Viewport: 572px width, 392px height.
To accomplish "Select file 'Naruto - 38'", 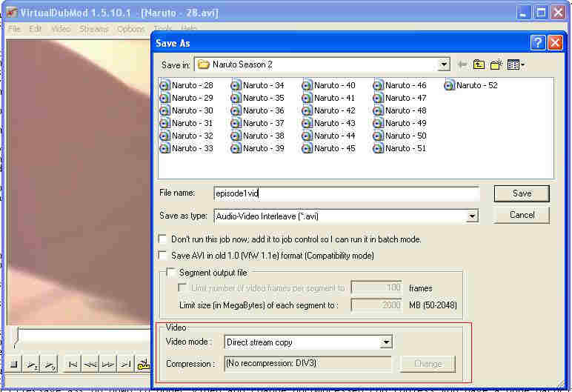I will tap(258, 136).
